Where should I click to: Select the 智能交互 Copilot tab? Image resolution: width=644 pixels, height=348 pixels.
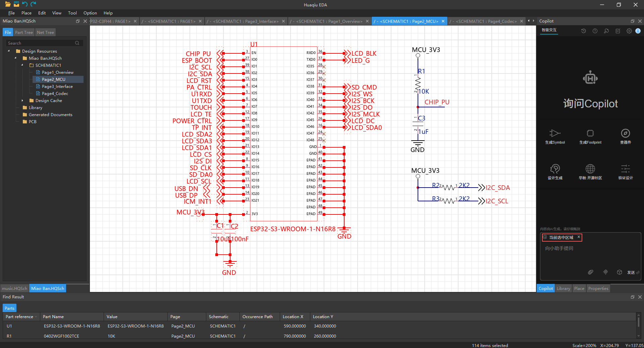549,30
